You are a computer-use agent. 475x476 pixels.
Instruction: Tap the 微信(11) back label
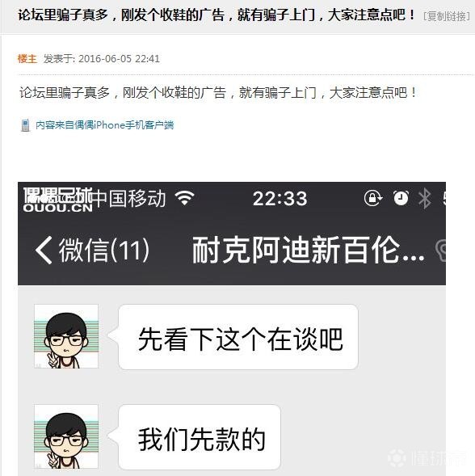click(x=103, y=251)
